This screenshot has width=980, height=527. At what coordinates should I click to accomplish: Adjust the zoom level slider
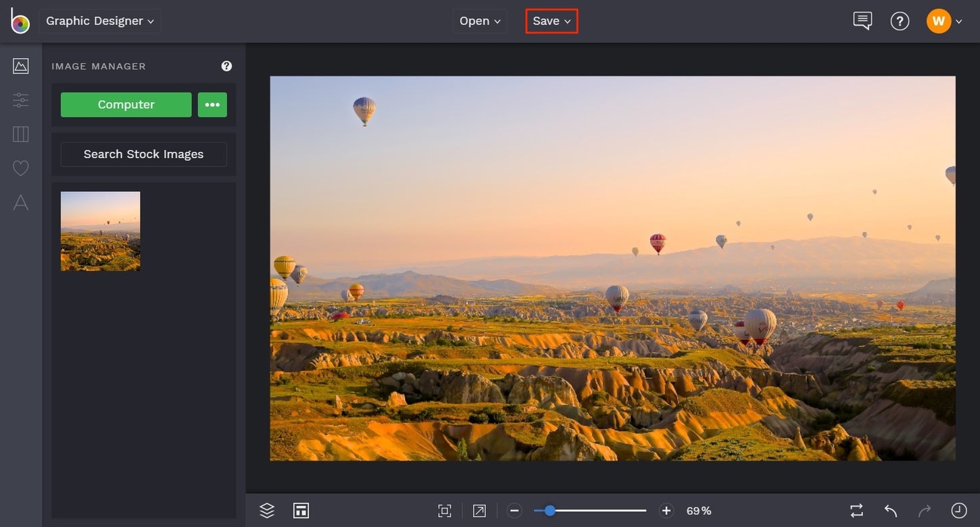(590, 510)
